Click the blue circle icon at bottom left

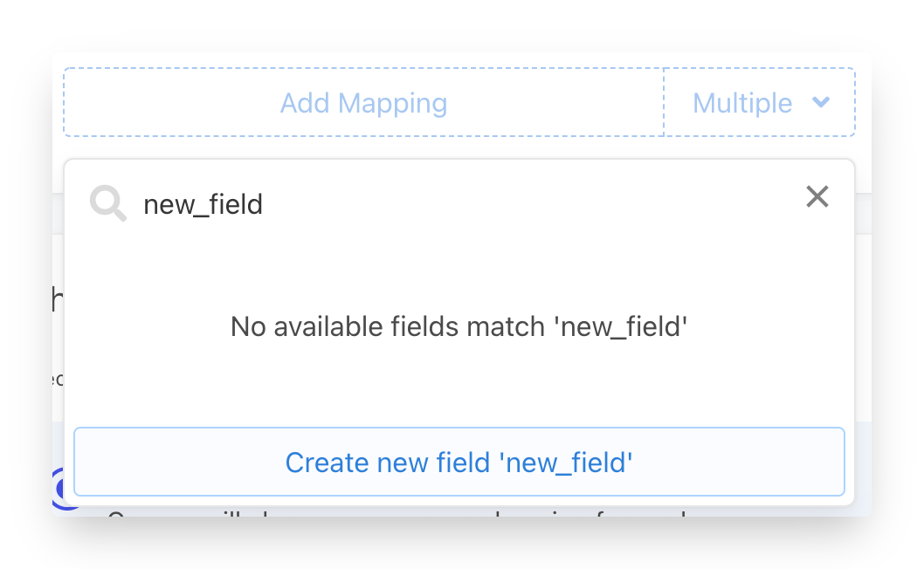[x=59, y=489]
